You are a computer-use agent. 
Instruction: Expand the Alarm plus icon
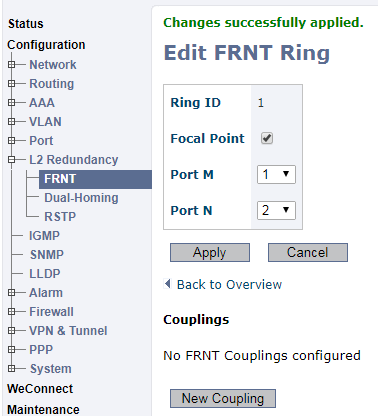(12, 293)
